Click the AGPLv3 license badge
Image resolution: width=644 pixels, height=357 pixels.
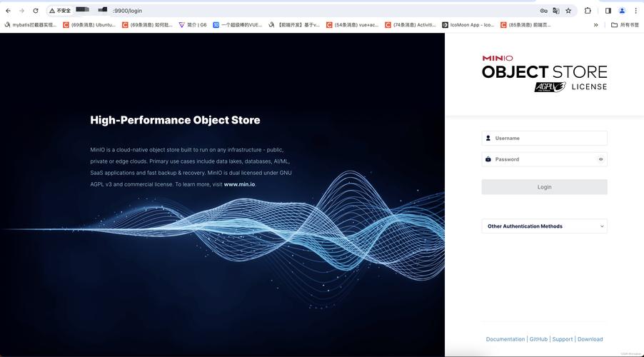[550, 86]
